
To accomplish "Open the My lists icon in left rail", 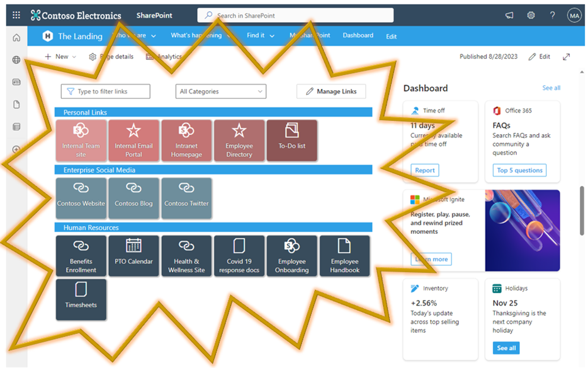I will point(16,127).
